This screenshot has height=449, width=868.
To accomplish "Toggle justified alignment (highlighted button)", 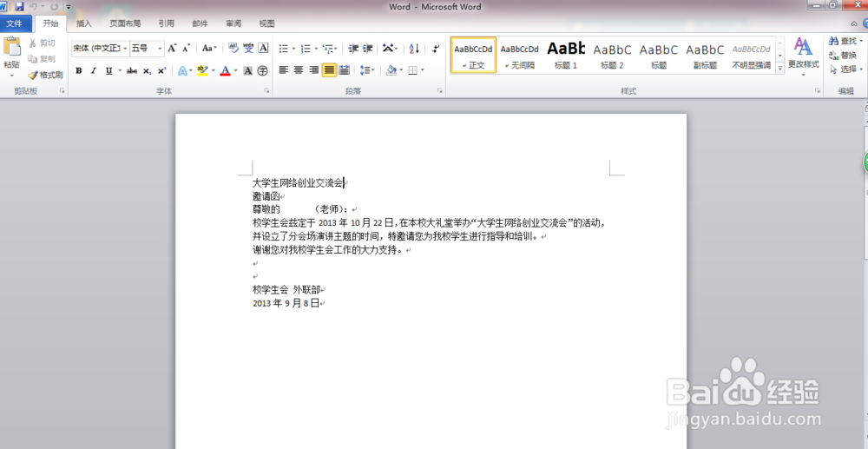I will [x=329, y=70].
